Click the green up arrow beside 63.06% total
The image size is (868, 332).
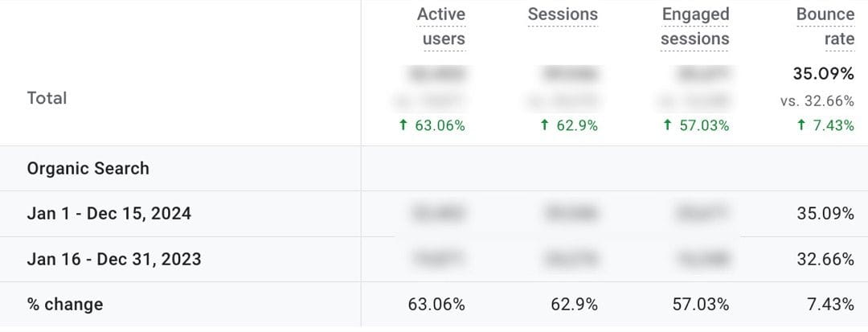(403, 125)
